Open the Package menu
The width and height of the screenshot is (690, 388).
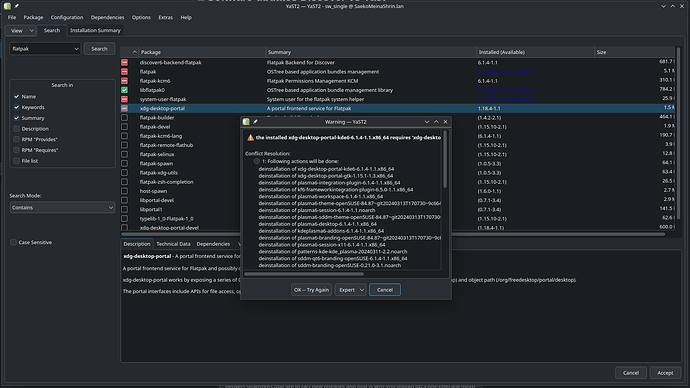point(33,18)
